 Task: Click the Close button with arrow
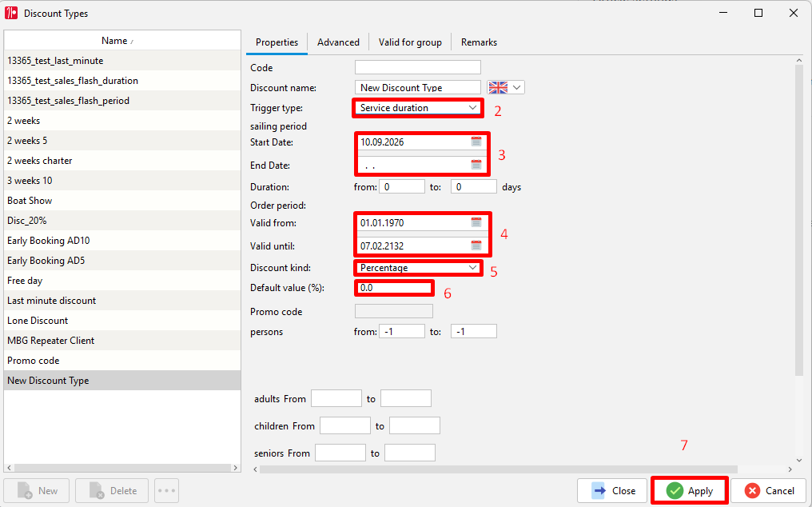[x=612, y=490]
